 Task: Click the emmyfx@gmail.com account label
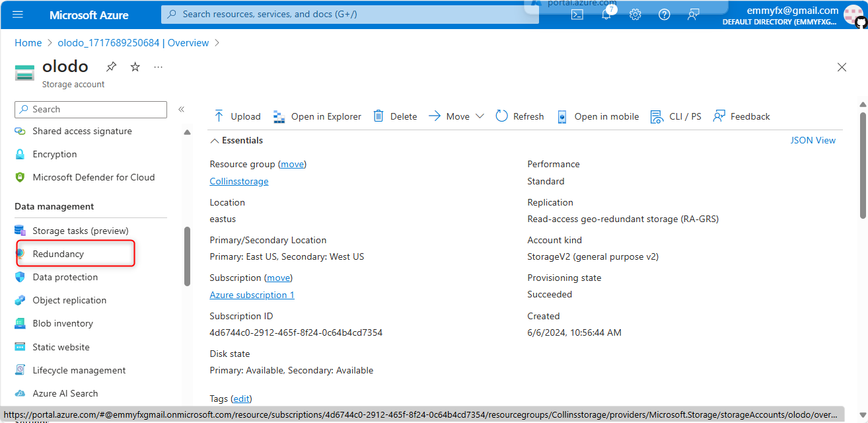tap(793, 10)
